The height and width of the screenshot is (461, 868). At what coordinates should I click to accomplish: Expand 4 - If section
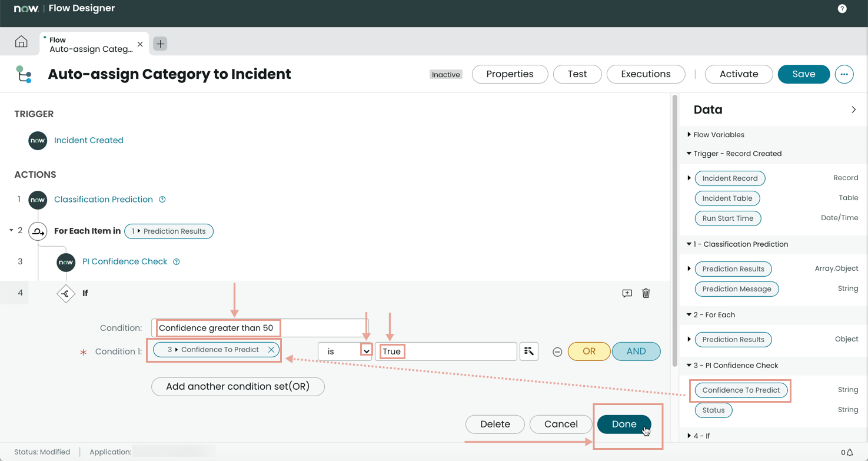689,436
